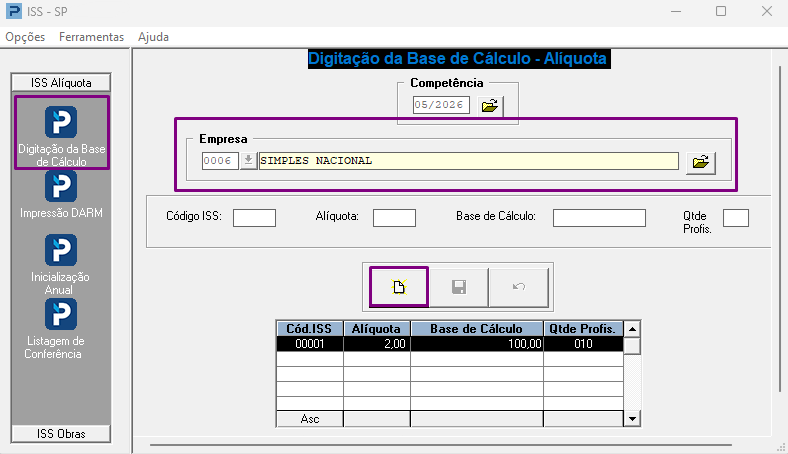Maximize the ISS - SP window

pos(721,11)
